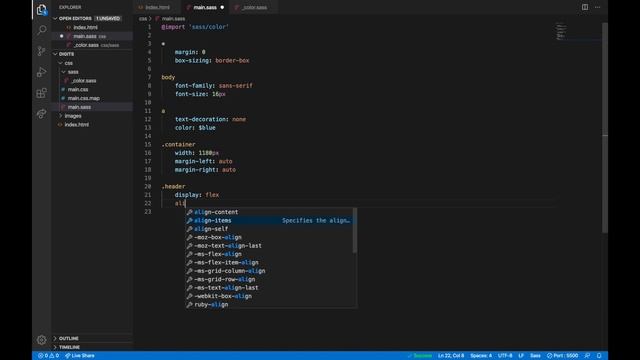This screenshot has width=640, height=360.
Task: Select language mode Sass in status bar
Action: pos(535,356)
